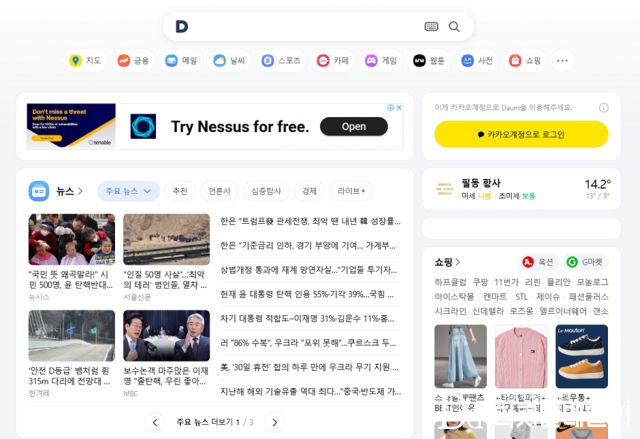
Task: Show more services with the ellipsis button
Action: click(563, 61)
